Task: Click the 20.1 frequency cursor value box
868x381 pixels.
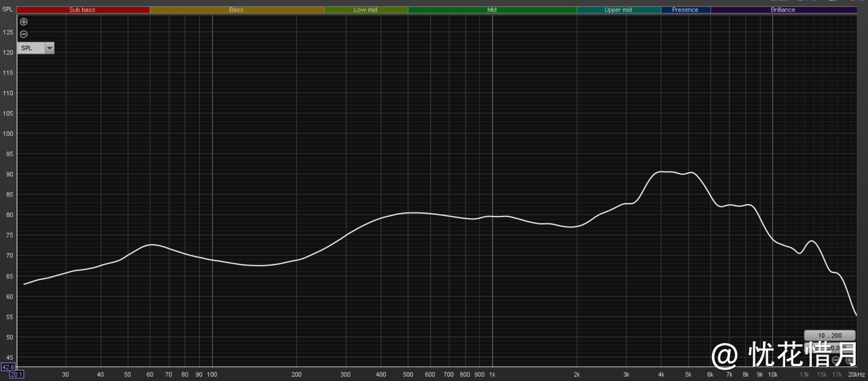Action: tap(17, 374)
